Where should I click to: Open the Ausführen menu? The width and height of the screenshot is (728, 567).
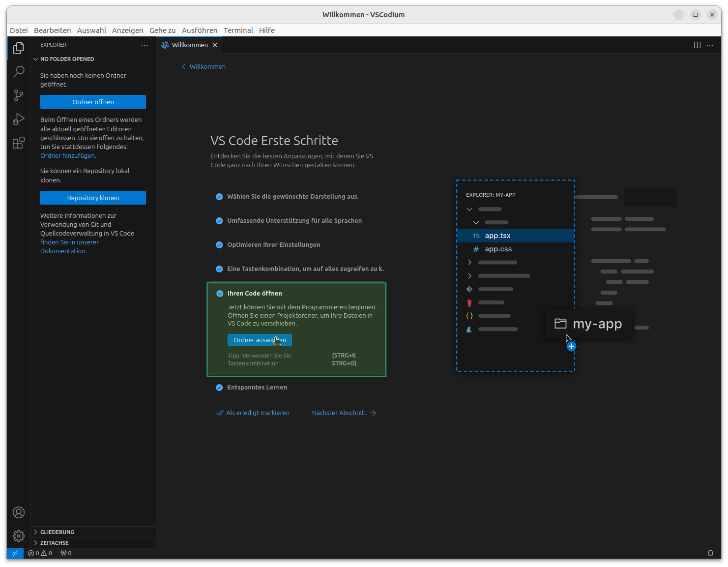tap(200, 30)
